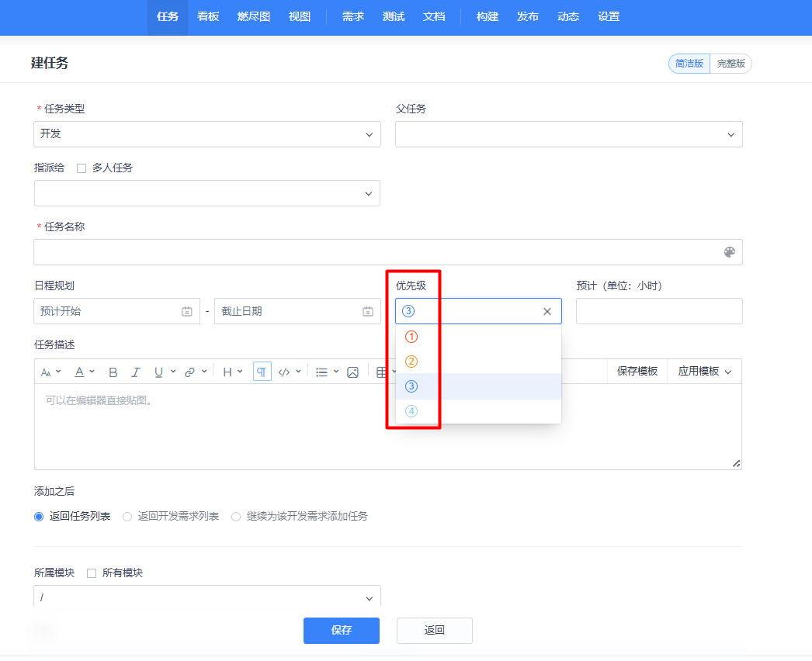Open the 所属模块 dropdown

click(207, 597)
